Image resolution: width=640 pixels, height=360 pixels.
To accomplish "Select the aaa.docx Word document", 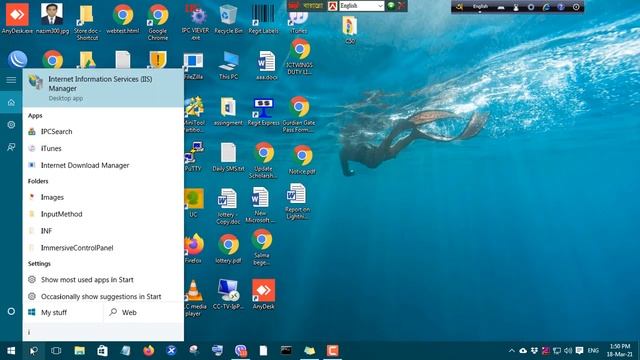I will coord(267,65).
